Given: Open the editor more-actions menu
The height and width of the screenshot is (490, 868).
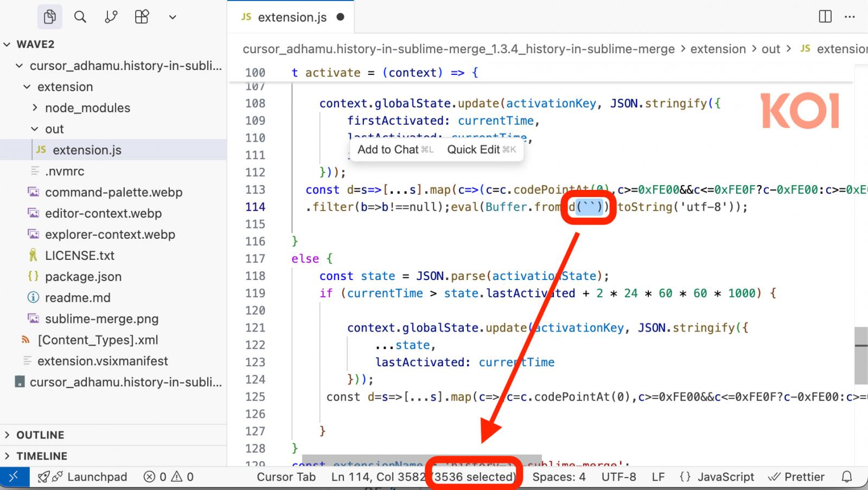Looking at the screenshot, I should (850, 16).
